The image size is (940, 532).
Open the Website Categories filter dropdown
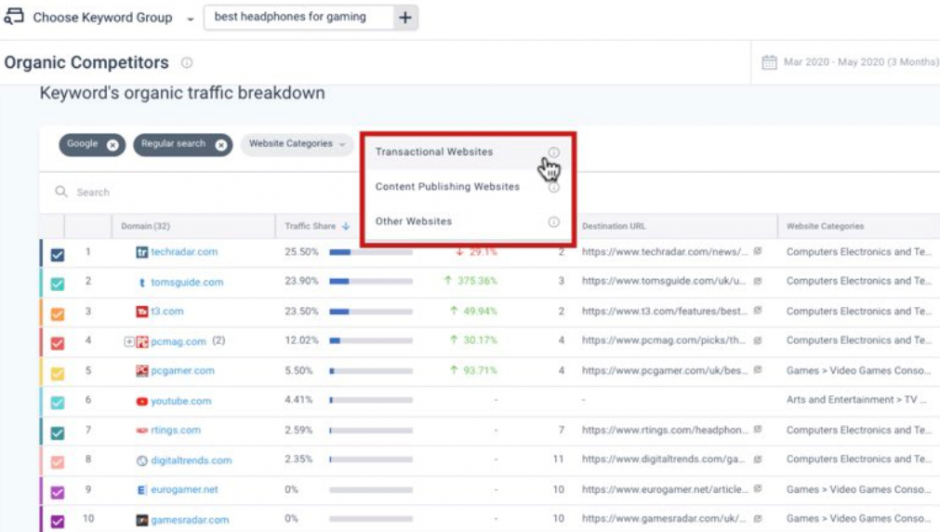pos(297,144)
